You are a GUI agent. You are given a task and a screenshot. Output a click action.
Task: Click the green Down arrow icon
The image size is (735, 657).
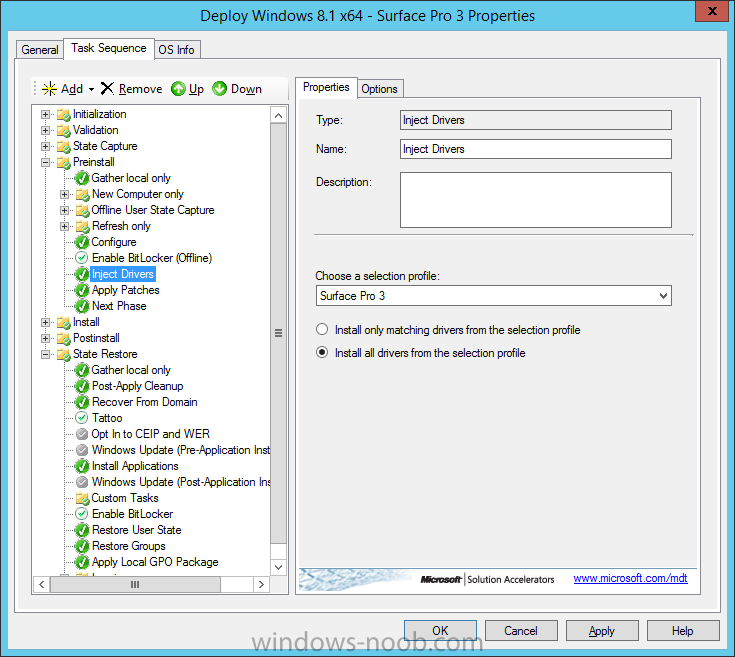(x=219, y=89)
